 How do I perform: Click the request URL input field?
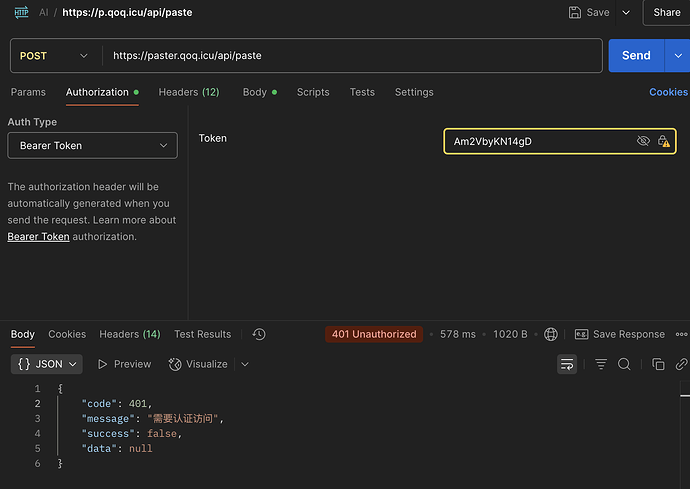tap(352, 55)
